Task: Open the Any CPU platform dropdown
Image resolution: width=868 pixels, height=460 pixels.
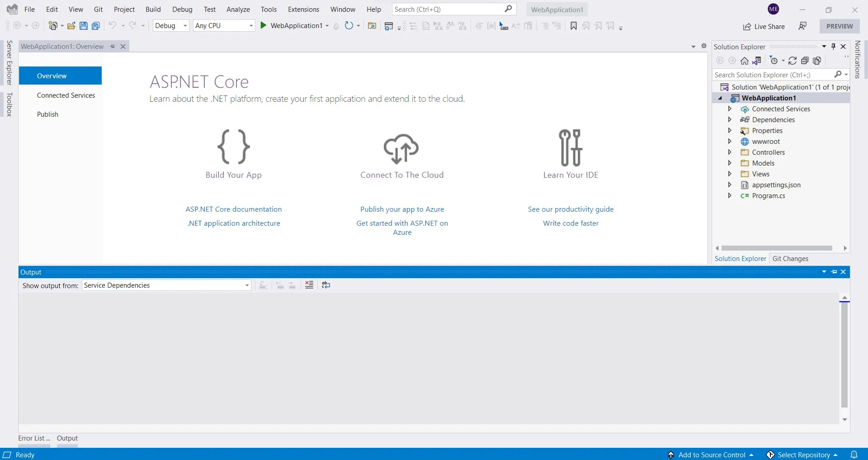Action: (224, 26)
